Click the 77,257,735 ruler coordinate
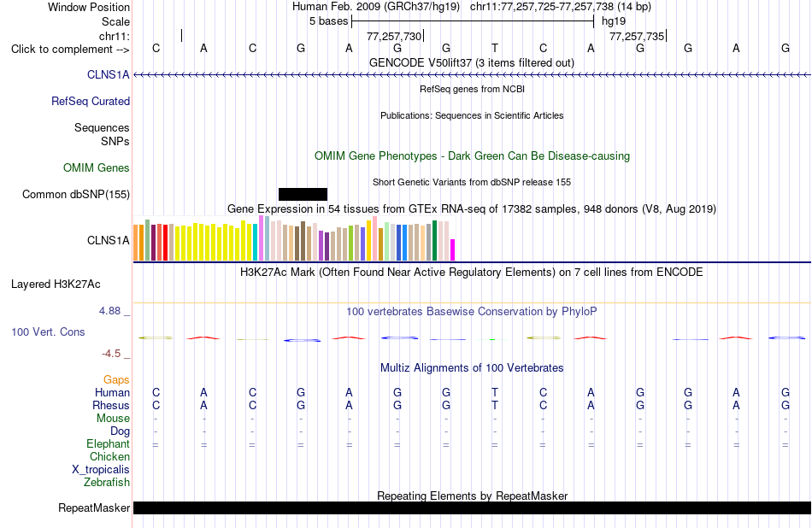This screenshot has height=528, width=812. click(637, 36)
